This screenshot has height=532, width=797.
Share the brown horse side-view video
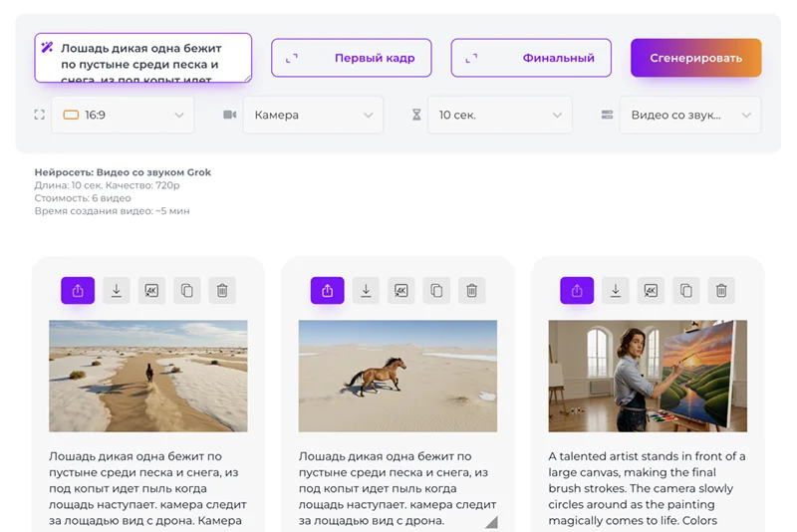pos(328,291)
